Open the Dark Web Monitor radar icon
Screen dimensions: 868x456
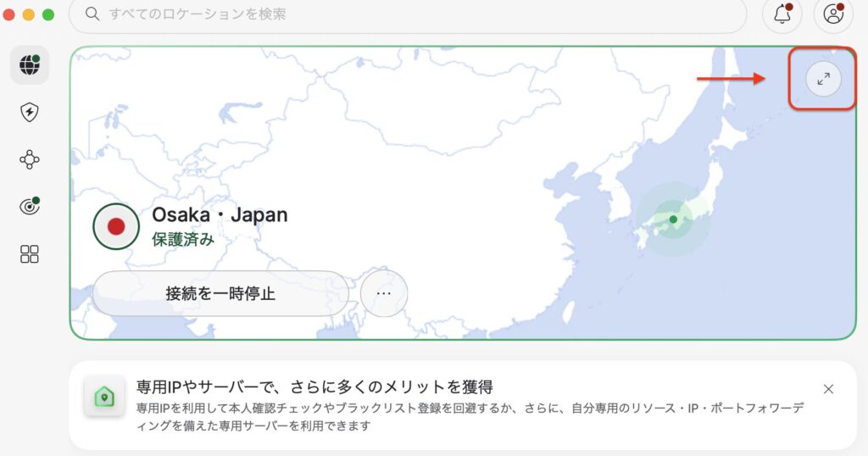tap(30, 207)
